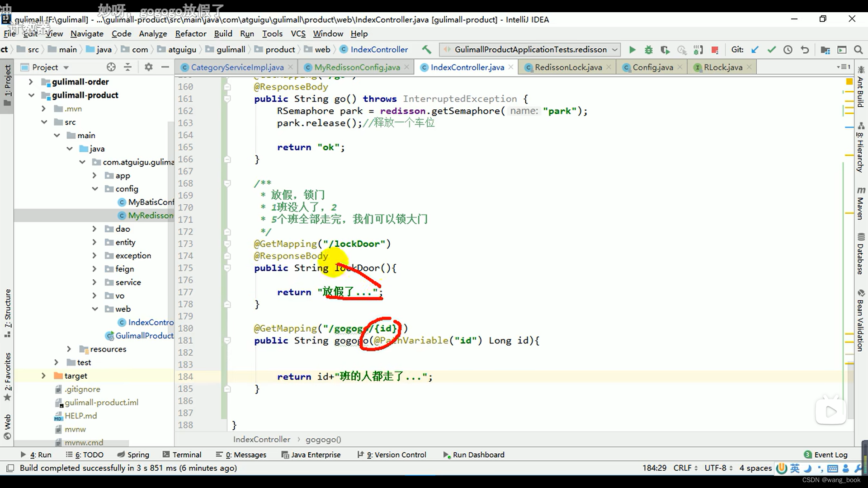Open the Database side panel
Screen dimensions: 868x488
pyautogui.click(x=860, y=253)
